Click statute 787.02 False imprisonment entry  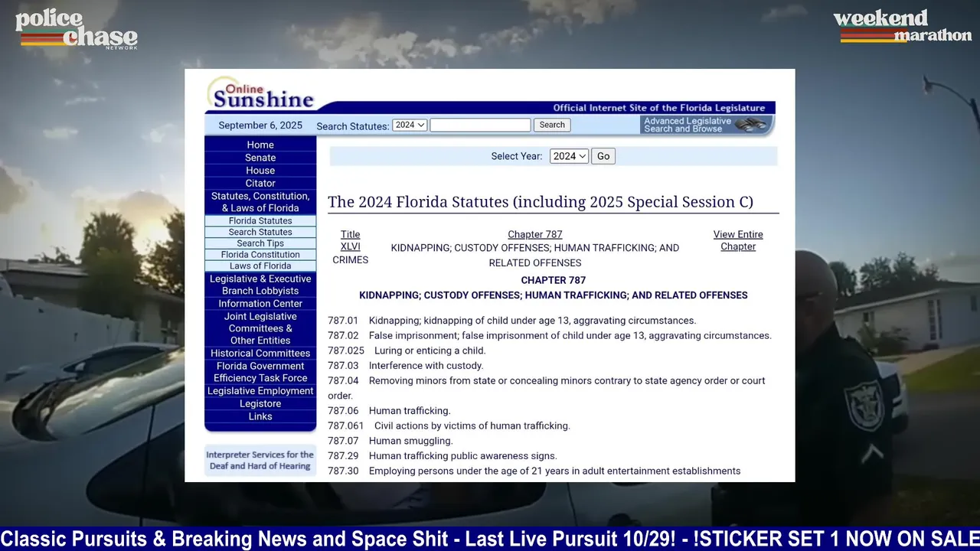pos(550,336)
